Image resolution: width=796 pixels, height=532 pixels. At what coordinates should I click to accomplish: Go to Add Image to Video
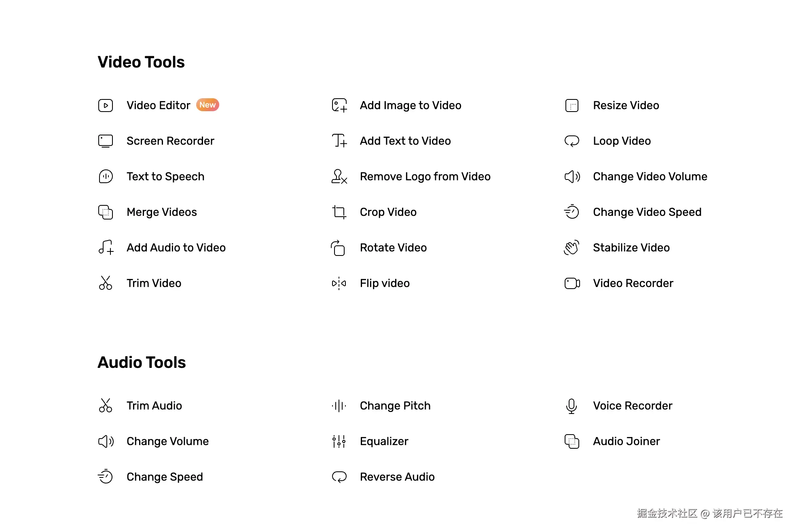pos(411,106)
